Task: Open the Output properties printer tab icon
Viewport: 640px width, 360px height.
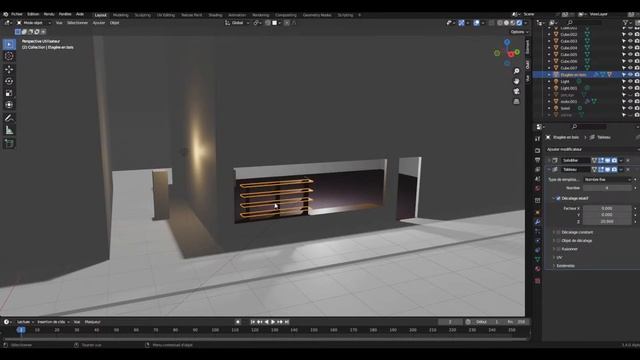Action: point(538,160)
